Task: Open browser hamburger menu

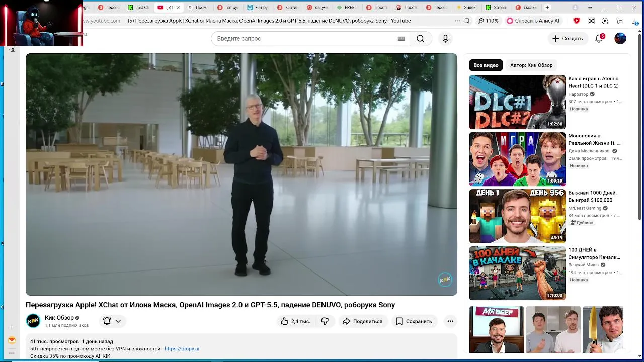Action: [590, 7]
